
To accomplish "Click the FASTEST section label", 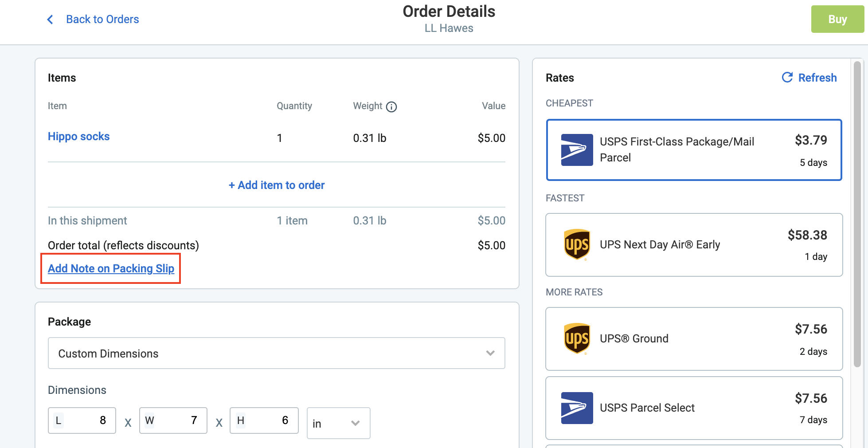I will point(565,198).
